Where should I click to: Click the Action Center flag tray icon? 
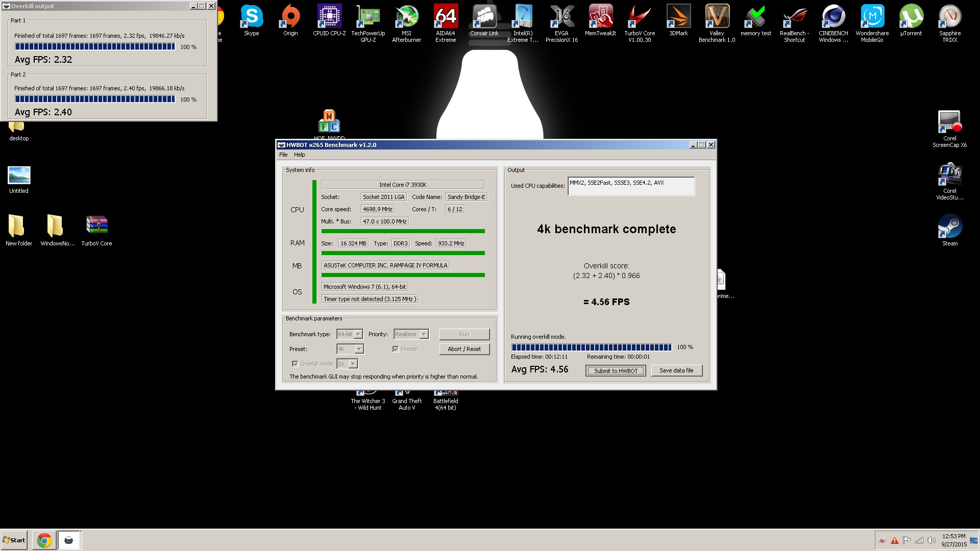pos(907,540)
